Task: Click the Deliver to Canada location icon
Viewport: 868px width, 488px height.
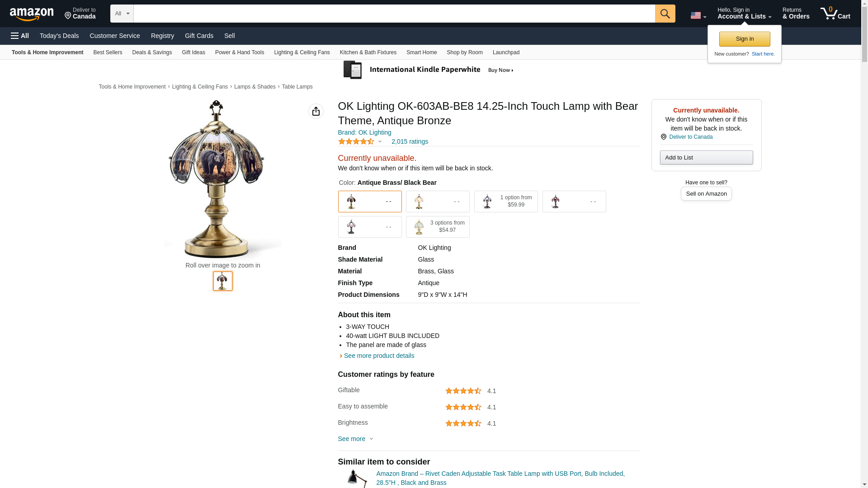Action: pos(663,137)
